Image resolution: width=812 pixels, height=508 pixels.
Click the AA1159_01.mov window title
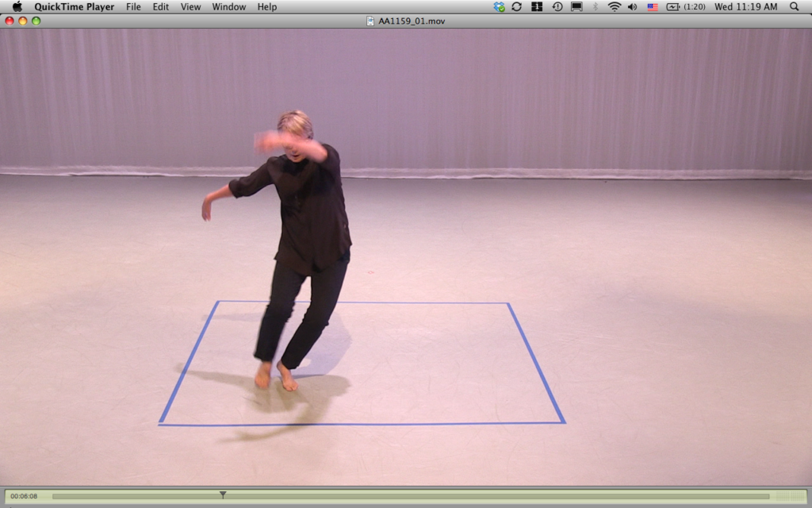point(412,21)
